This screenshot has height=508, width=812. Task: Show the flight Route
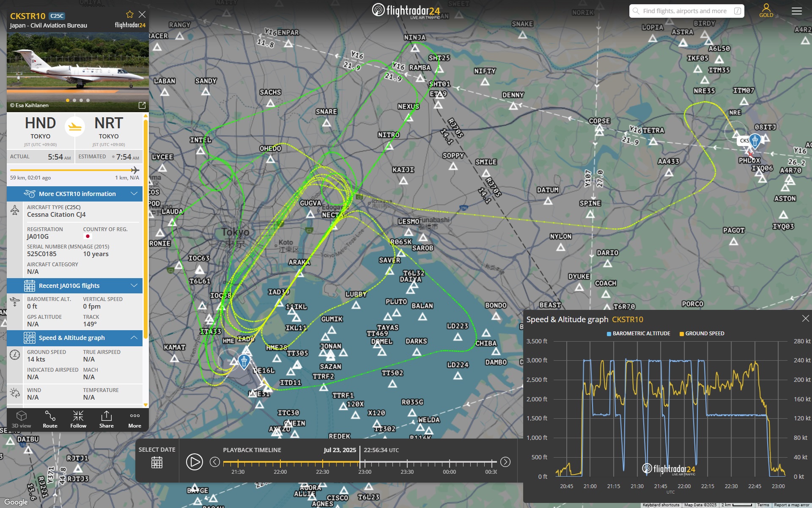pyautogui.click(x=50, y=419)
